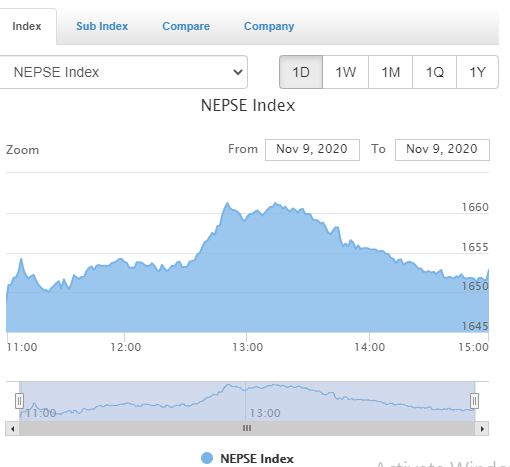The image size is (510, 467).
Task: Select the 1D range option
Action: (x=301, y=72)
